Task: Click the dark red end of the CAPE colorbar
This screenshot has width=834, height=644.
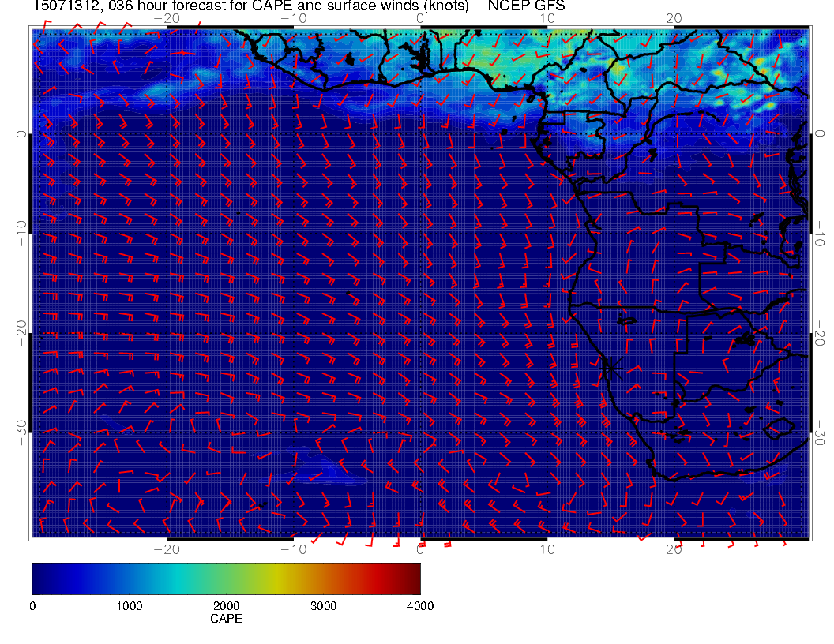Action: pos(414,578)
